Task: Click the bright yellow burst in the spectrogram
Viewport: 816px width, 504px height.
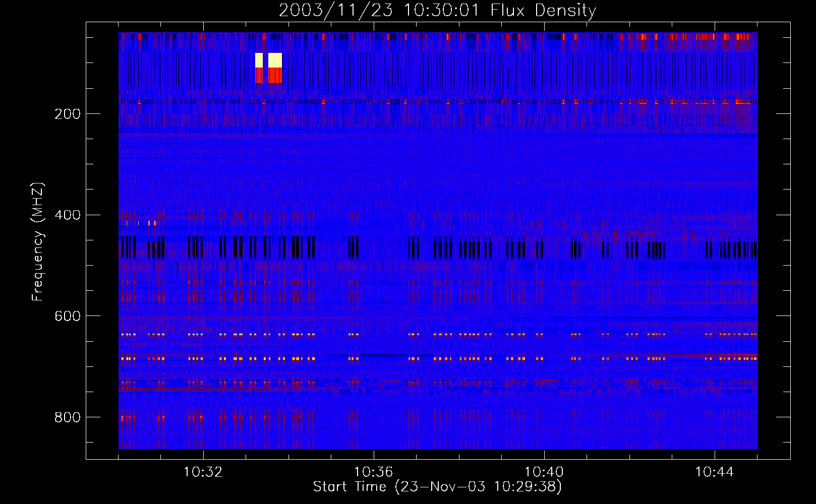Action: [x=269, y=60]
